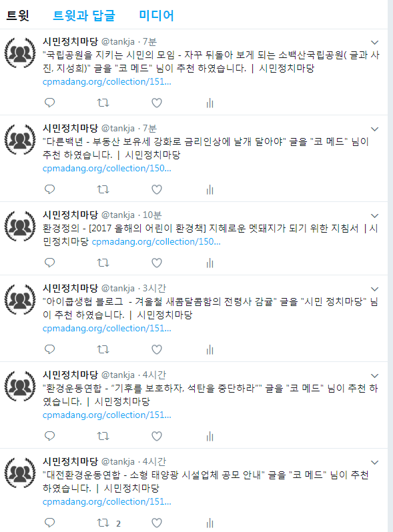Expand options menu for the 소백산국립공원 tweet
The image size is (393, 532).
[375, 43]
